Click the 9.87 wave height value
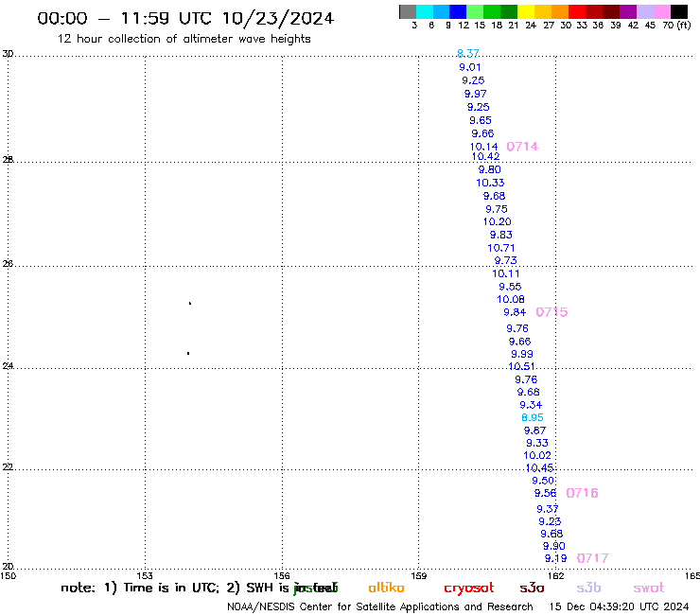Image resolution: width=700 pixels, height=615 pixels. click(x=534, y=430)
